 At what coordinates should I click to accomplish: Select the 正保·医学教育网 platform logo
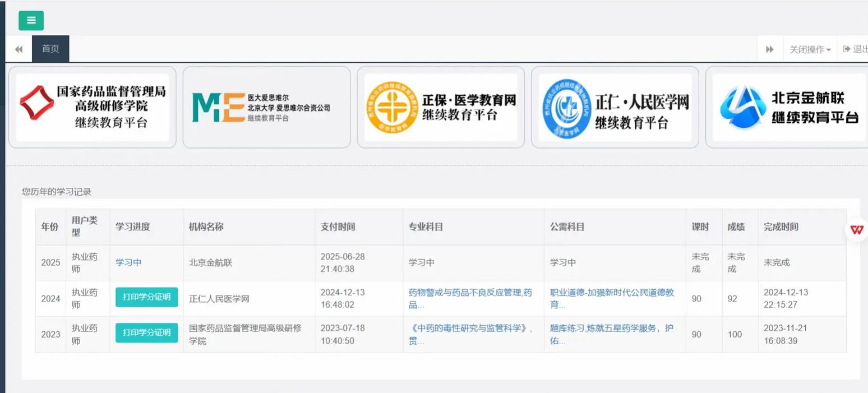coord(441,107)
